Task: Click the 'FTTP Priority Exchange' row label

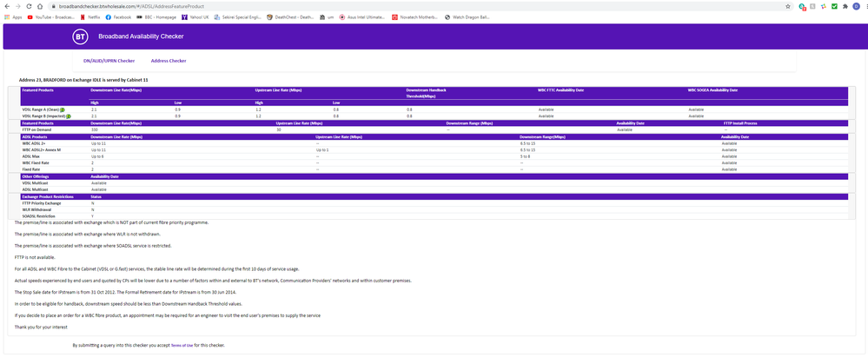Action: [41, 203]
